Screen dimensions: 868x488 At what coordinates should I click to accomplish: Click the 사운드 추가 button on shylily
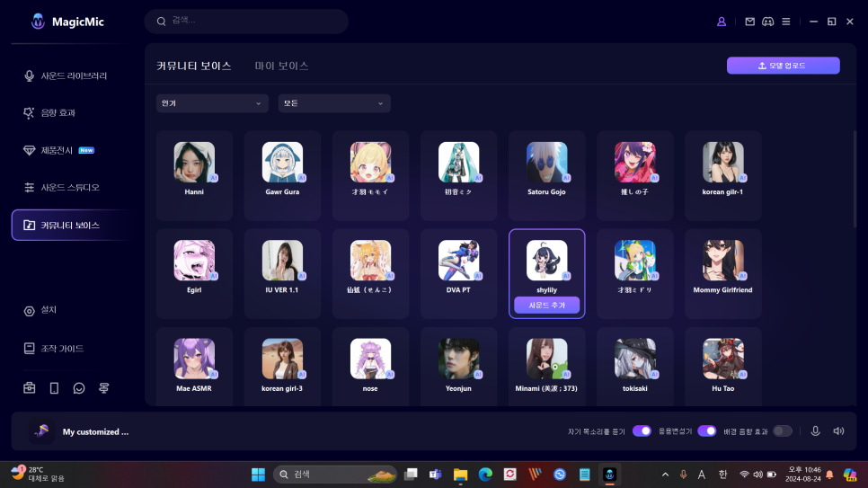click(x=547, y=306)
